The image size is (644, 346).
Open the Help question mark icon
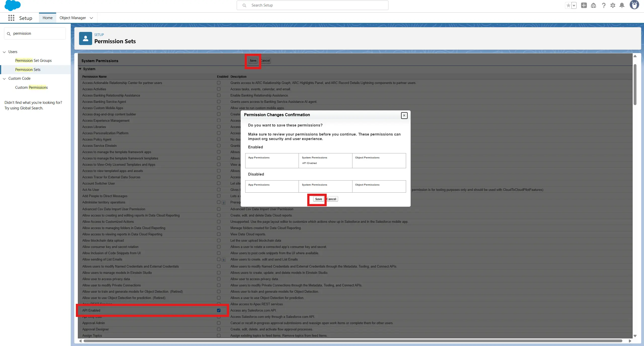[x=604, y=5]
